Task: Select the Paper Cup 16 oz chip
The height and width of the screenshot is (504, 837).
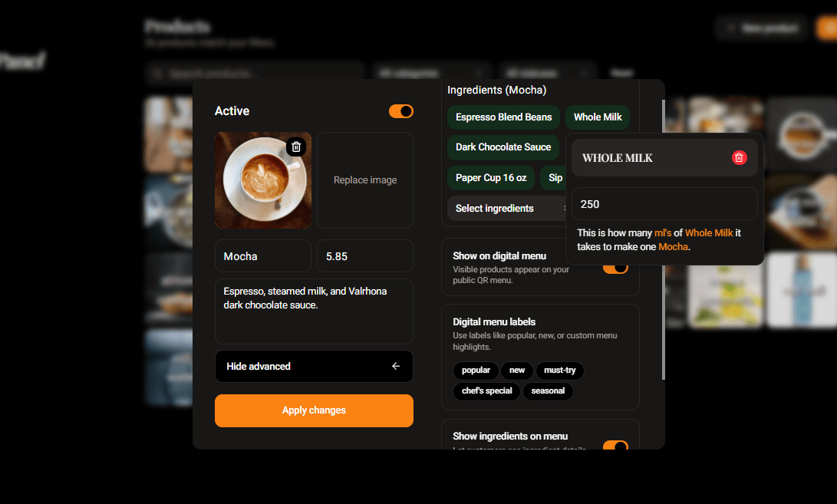Action: [490, 178]
